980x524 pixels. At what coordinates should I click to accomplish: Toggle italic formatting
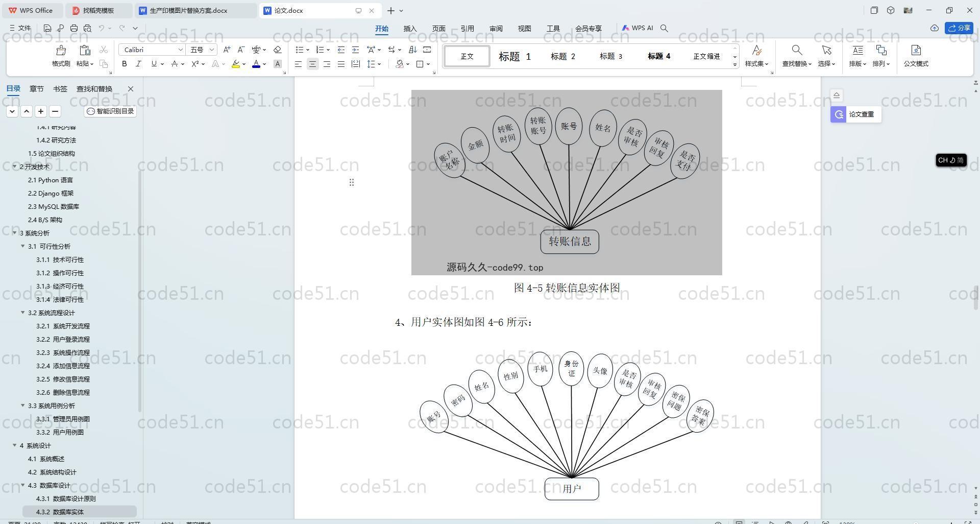pyautogui.click(x=138, y=64)
